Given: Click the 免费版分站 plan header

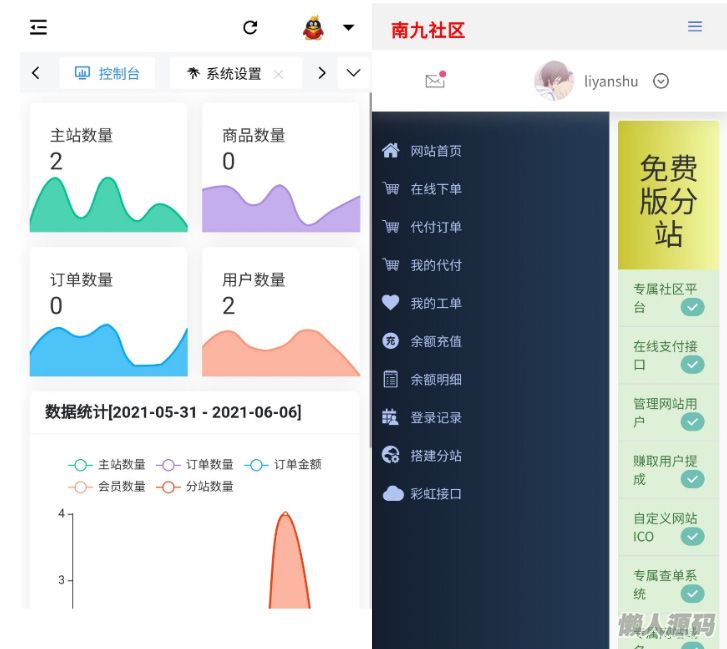Looking at the screenshot, I should tap(669, 196).
